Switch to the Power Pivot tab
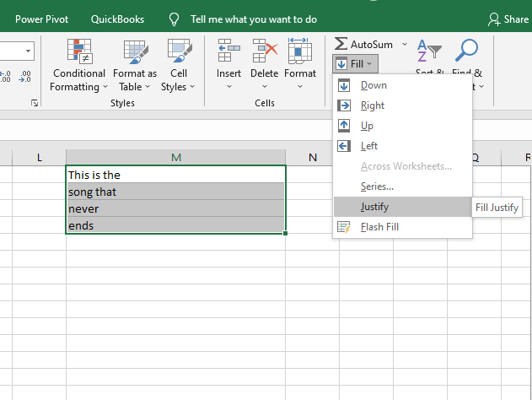The height and width of the screenshot is (400, 532). click(42, 19)
